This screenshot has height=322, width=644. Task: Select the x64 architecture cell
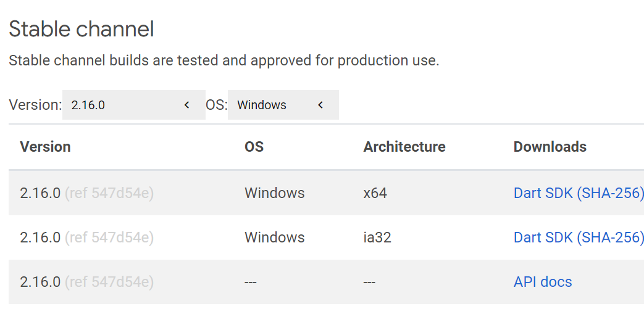[x=375, y=193]
